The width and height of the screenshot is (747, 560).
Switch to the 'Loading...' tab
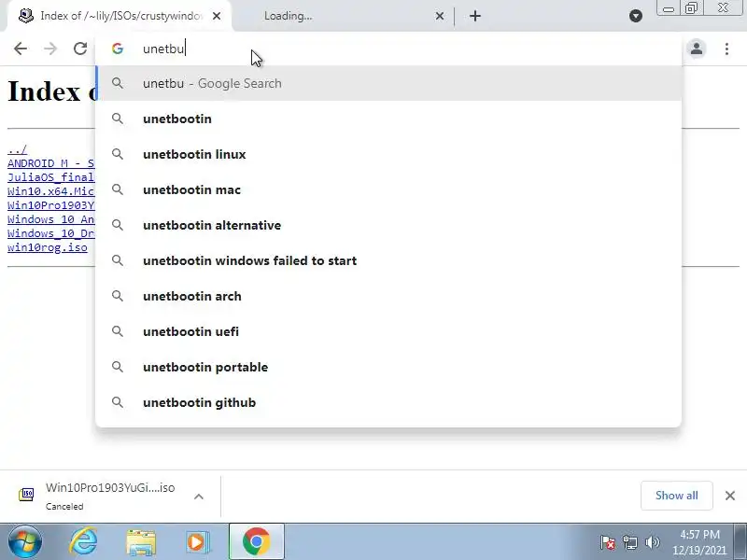(x=343, y=16)
